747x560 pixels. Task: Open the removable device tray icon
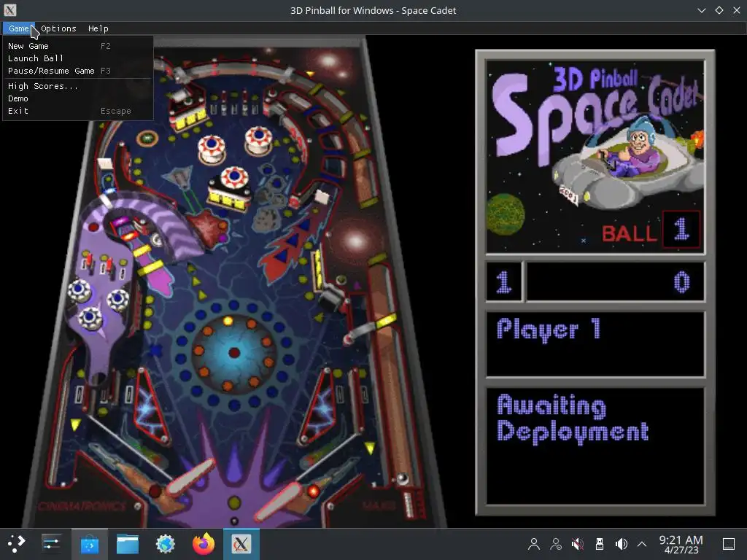(600, 544)
